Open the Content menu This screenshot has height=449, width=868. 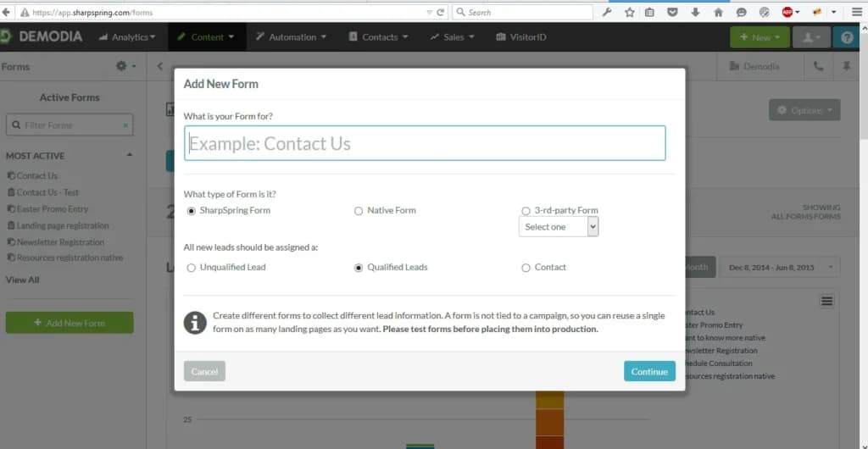tap(206, 37)
